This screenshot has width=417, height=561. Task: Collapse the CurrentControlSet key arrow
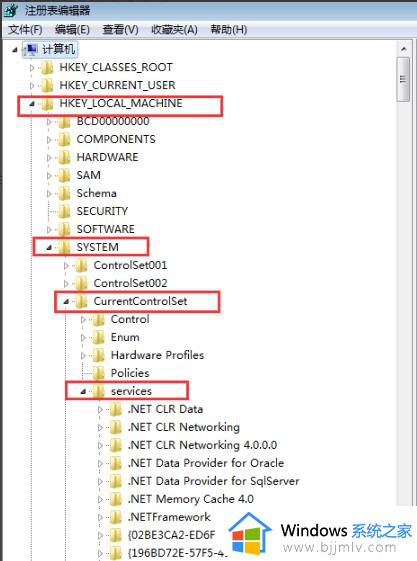tap(66, 302)
